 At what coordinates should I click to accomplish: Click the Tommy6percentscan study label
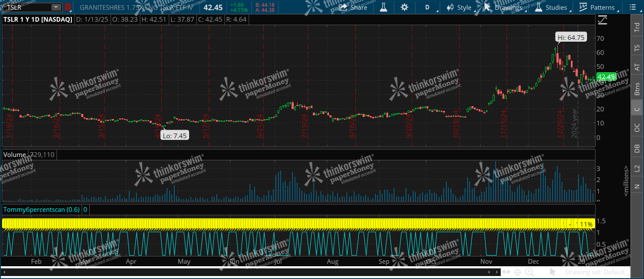point(42,210)
